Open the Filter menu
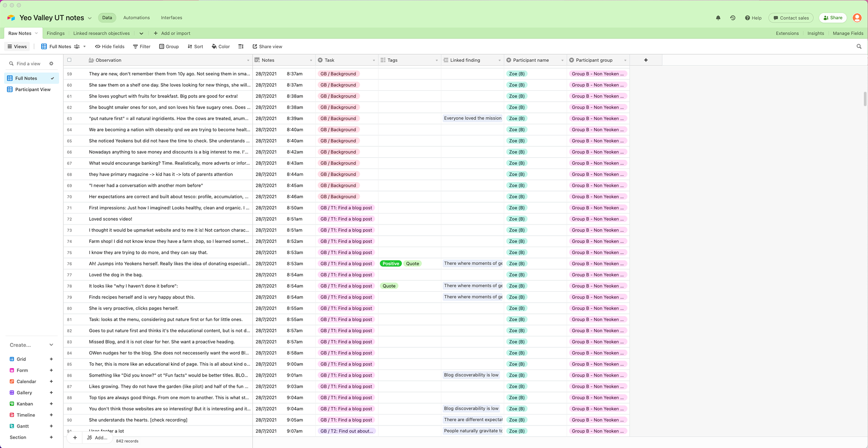Image resolution: width=868 pixels, height=448 pixels. (x=142, y=47)
